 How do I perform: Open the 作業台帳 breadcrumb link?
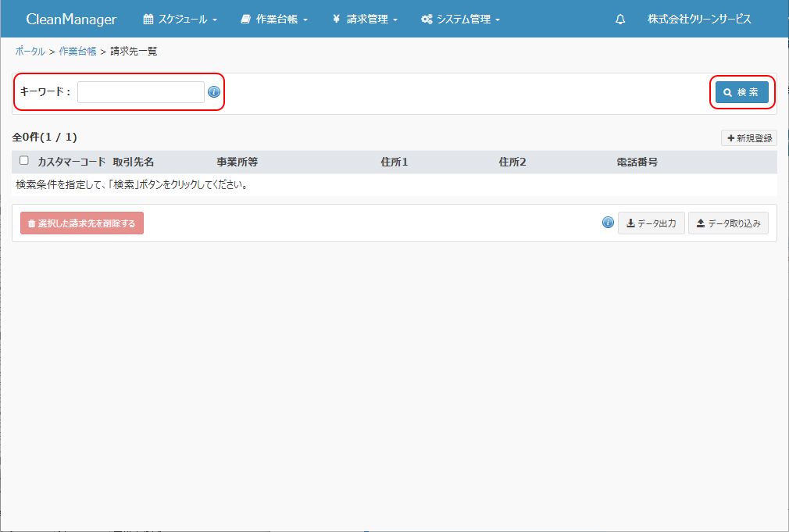77,52
